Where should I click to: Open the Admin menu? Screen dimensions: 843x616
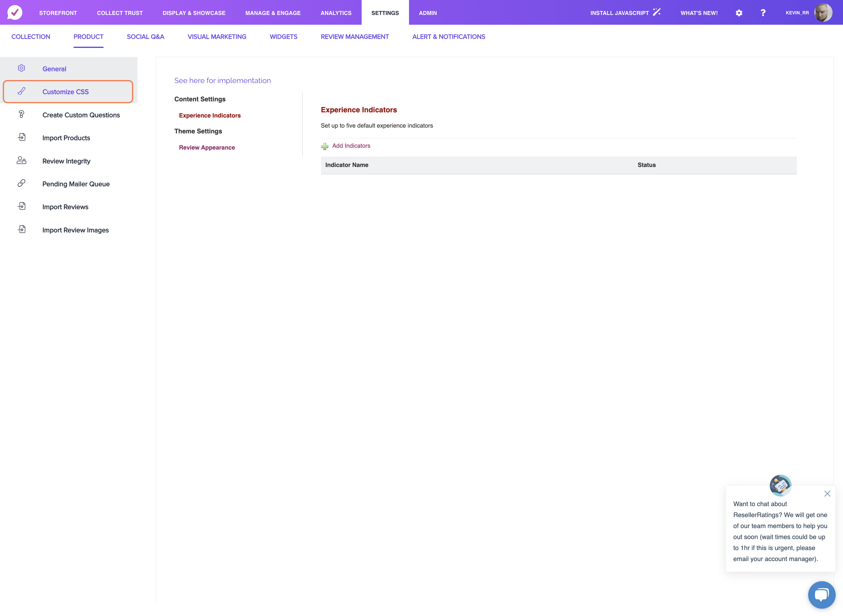pos(428,13)
